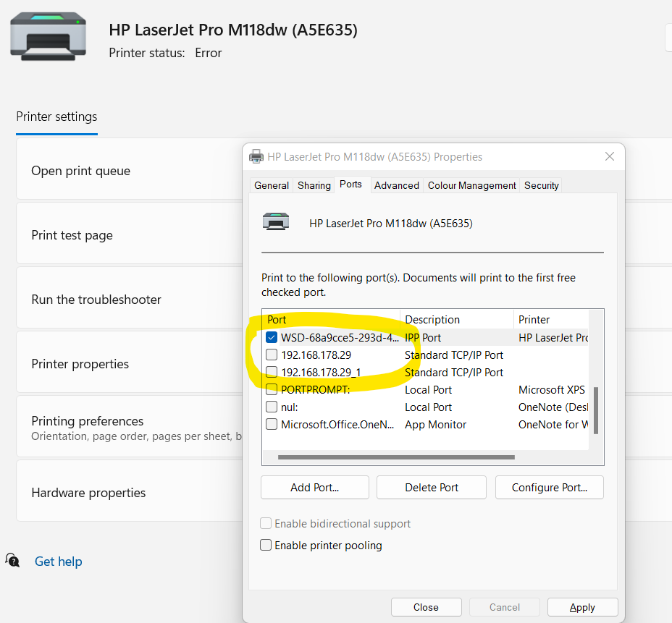Check the 192.168.178.29 port checkbox
Viewport: 672px width, 623px height.
click(x=273, y=355)
